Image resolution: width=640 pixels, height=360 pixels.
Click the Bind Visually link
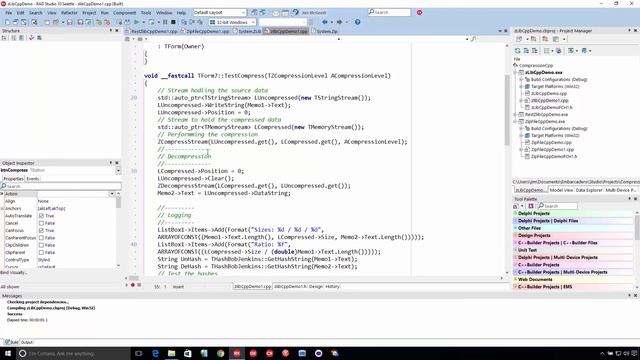pyautogui.click(x=13, y=273)
